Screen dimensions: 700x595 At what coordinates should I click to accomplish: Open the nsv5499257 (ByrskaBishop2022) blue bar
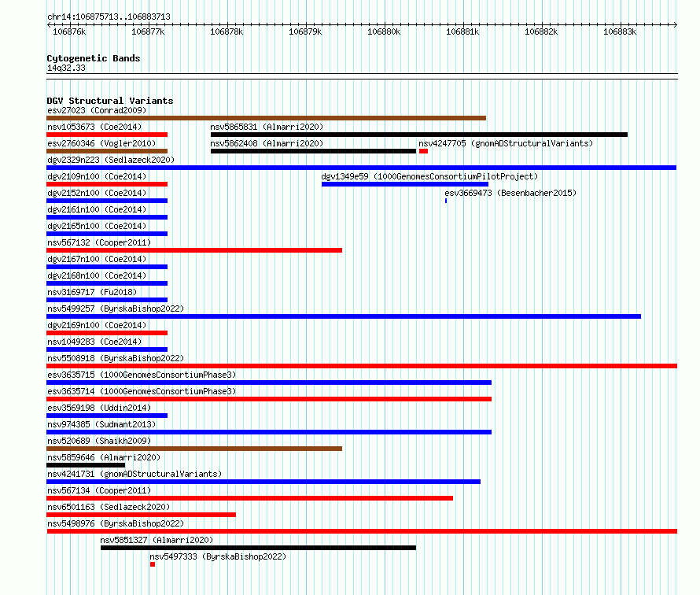tap(344, 316)
